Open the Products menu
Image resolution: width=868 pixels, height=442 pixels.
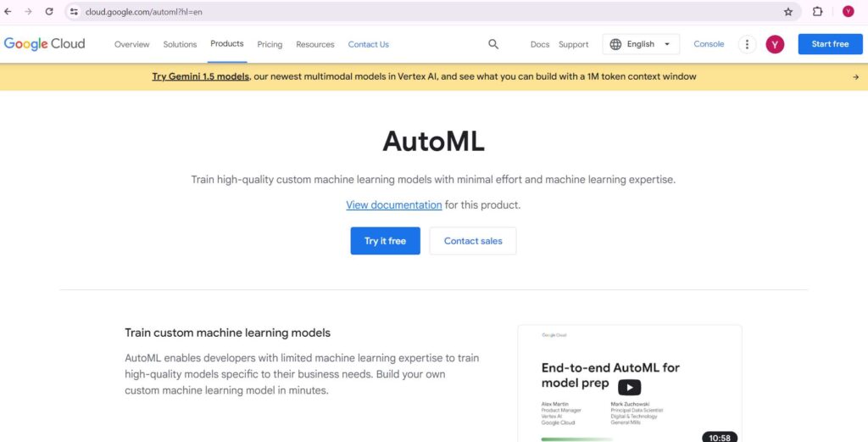(227, 44)
